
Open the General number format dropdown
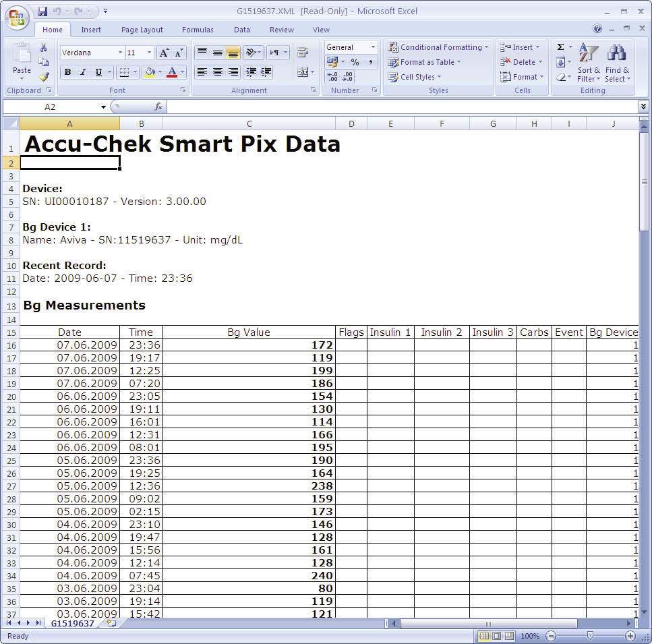tap(373, 47)
